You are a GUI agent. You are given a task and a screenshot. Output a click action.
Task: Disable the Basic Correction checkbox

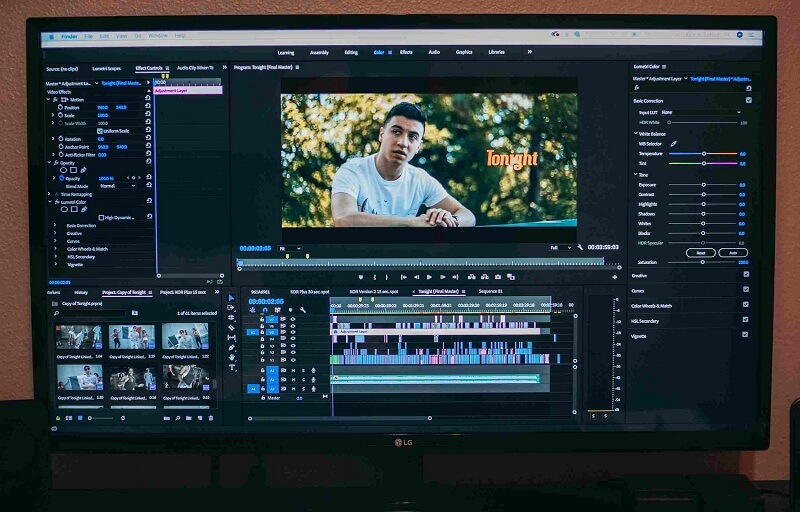748,100
